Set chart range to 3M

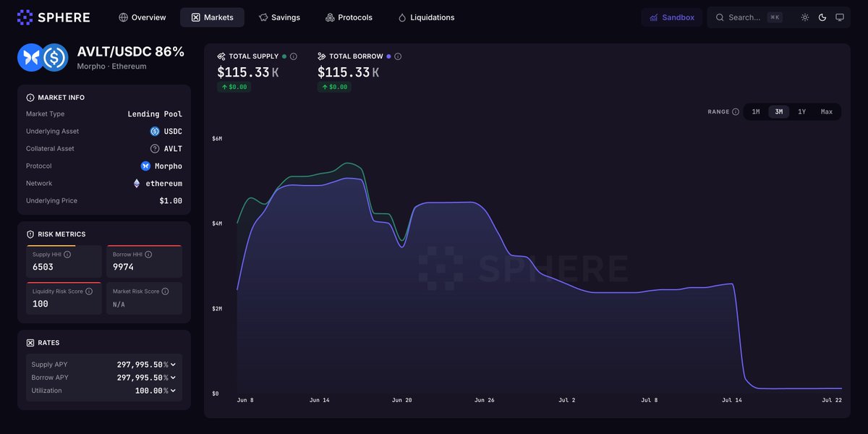pyautogui.click(x=779, y=112)
